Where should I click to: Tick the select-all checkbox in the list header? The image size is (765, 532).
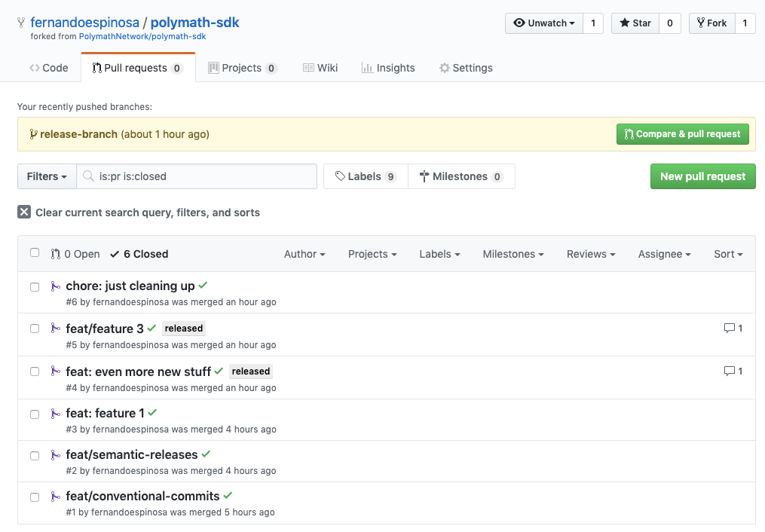pos(35,252)
